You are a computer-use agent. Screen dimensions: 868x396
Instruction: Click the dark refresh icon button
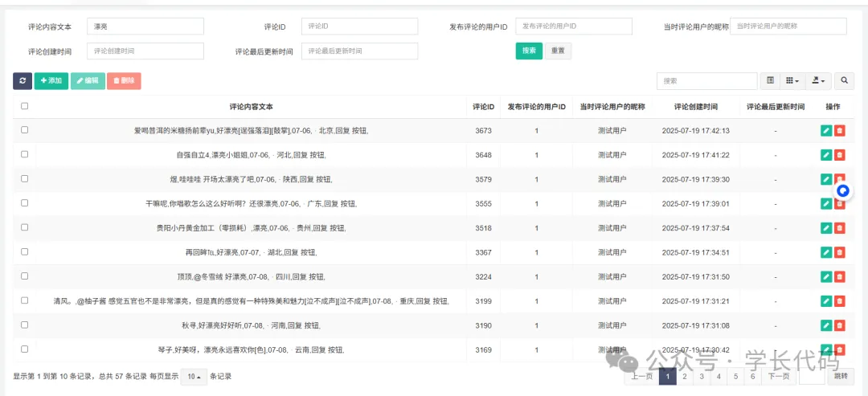tap(23, 81)
